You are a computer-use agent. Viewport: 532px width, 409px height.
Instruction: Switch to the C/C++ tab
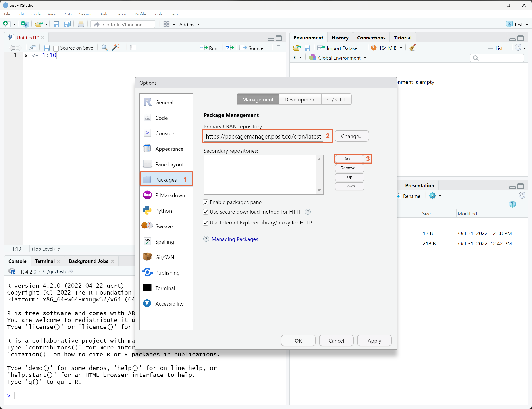click(x=336, y=99)
